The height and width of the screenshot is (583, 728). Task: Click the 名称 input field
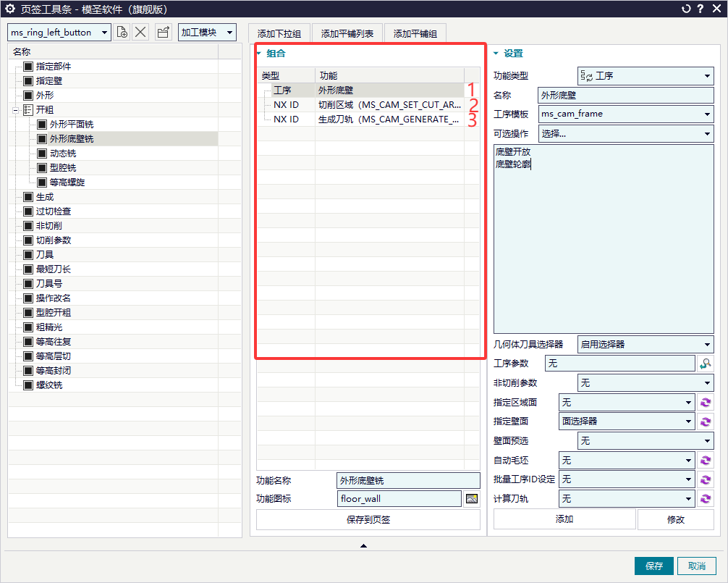(x=626, y=95)
